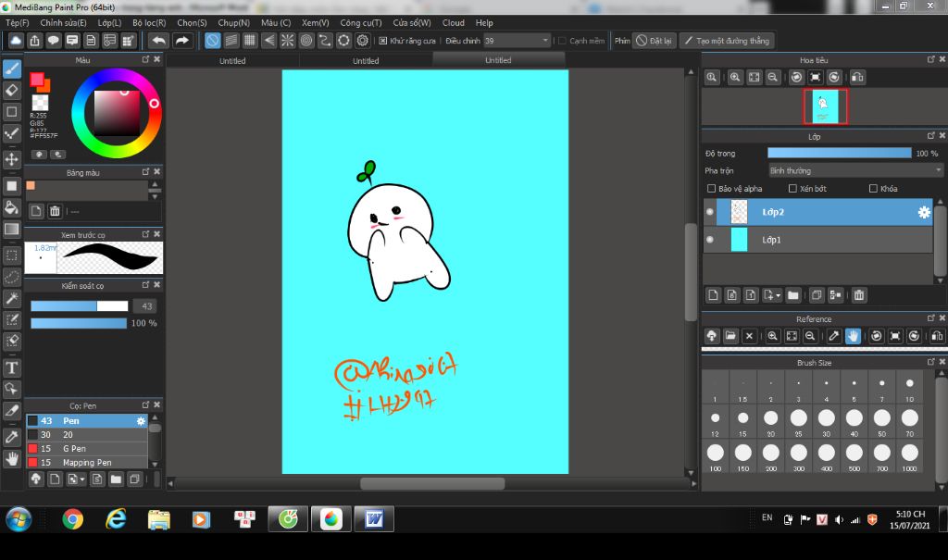Image resolution: width=948 pixels, height=560 pixels.
Task: Select the Eraser tool in left toolbar
Action: (12, 90)
